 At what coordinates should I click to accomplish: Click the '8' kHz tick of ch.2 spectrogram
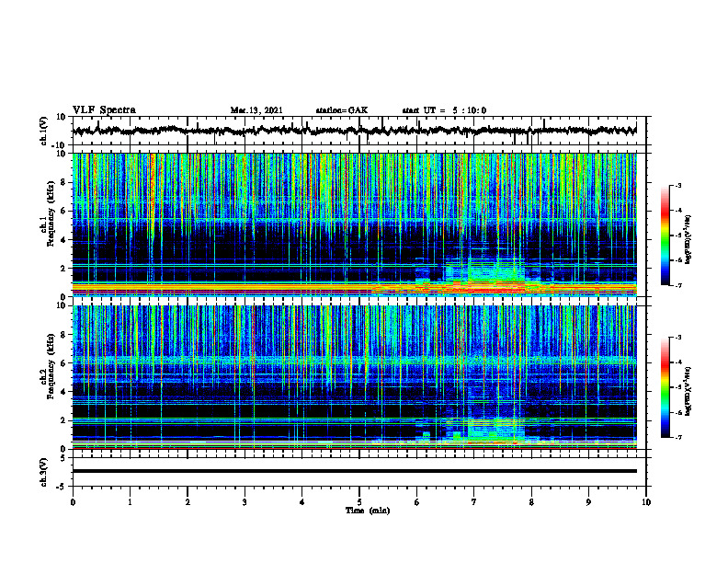click(63, 335)
